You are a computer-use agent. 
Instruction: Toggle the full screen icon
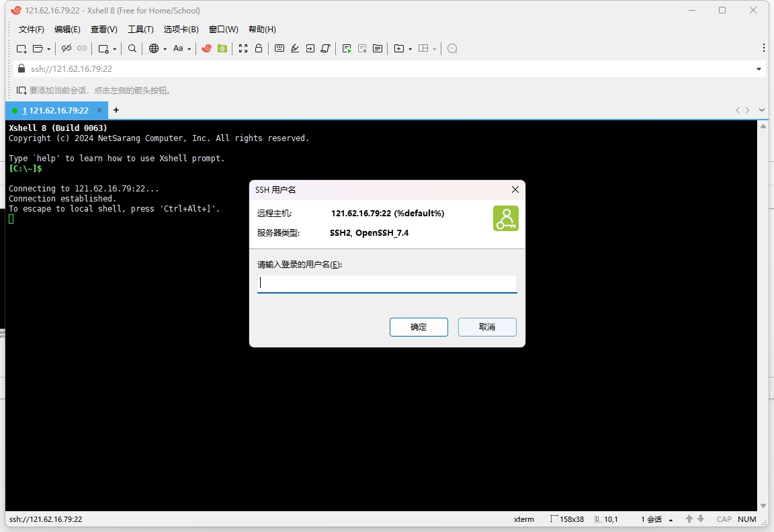point(243,48)
